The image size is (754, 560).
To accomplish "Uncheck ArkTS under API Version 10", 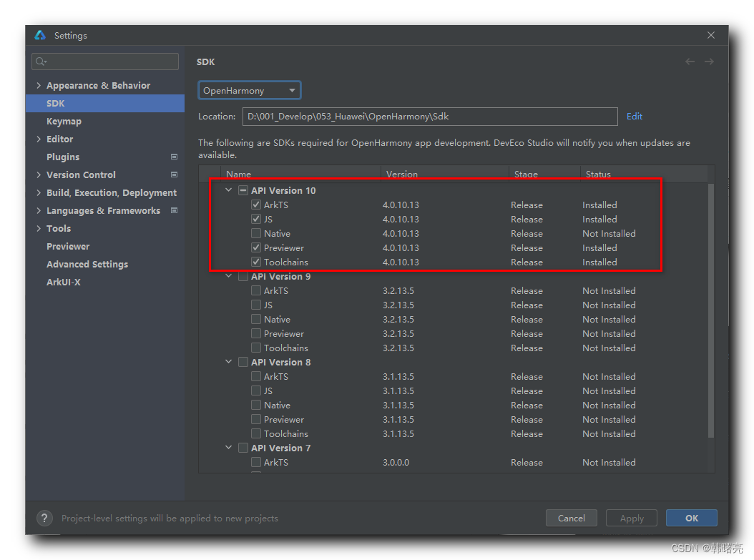I will 256,205.
